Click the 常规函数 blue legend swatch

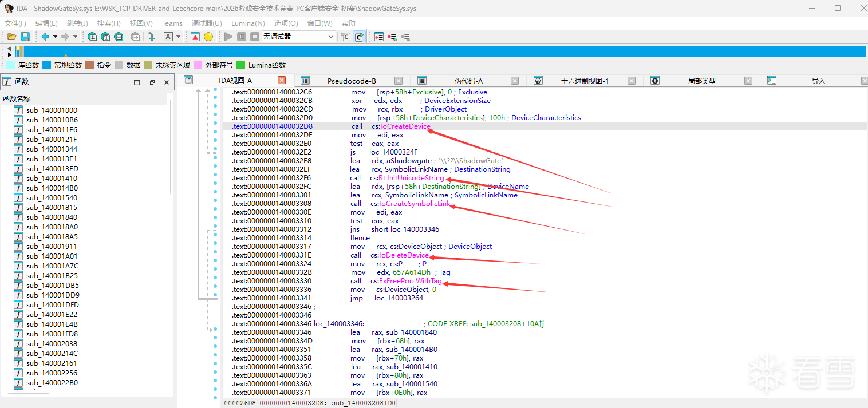coord(47,65)
